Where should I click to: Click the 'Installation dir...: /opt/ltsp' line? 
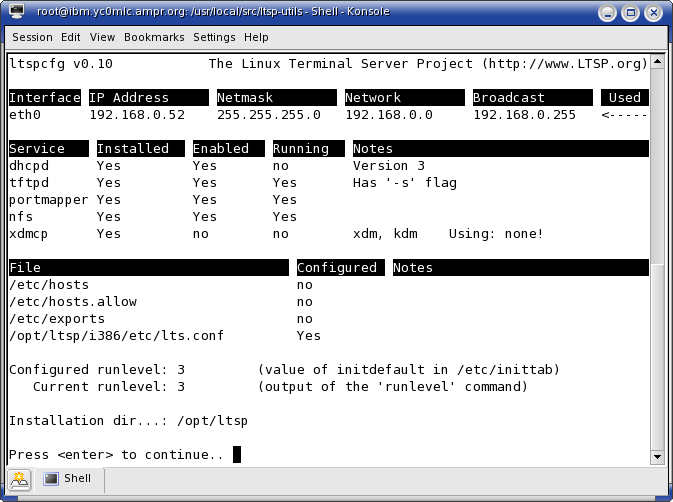pos(128,420)
